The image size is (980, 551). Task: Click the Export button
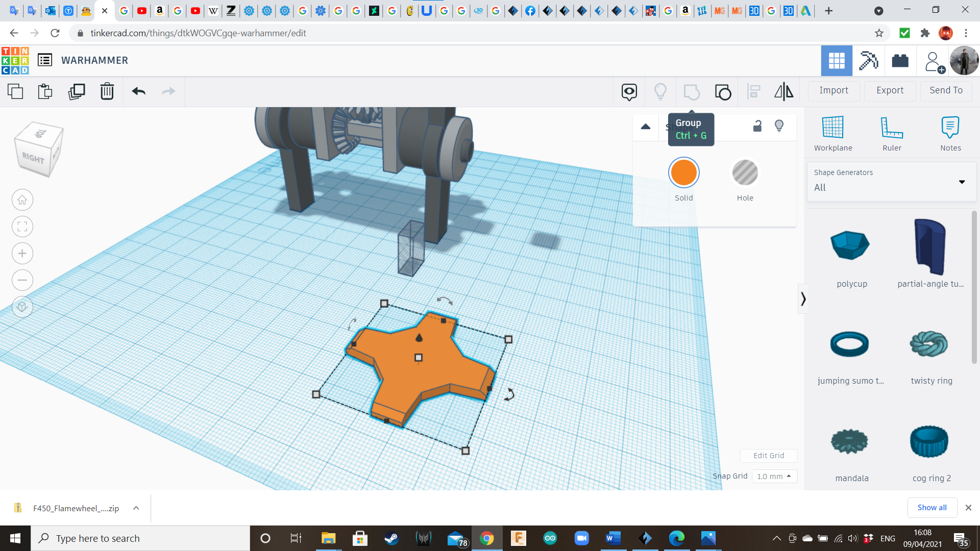890,90
